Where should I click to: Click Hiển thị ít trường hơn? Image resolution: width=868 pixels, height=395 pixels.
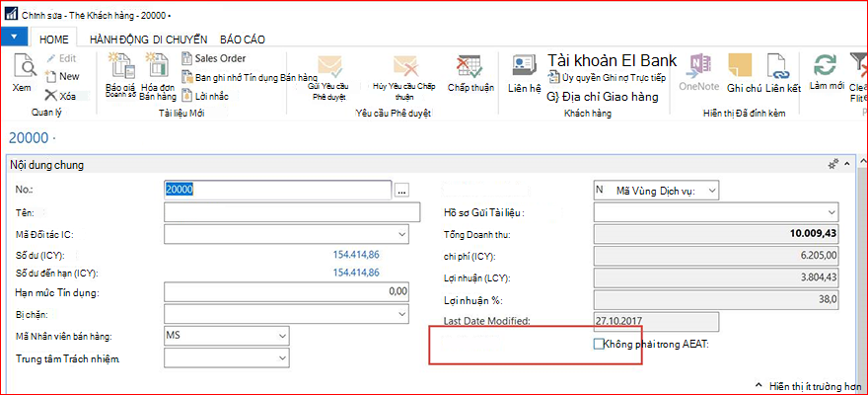click(809, 384)
